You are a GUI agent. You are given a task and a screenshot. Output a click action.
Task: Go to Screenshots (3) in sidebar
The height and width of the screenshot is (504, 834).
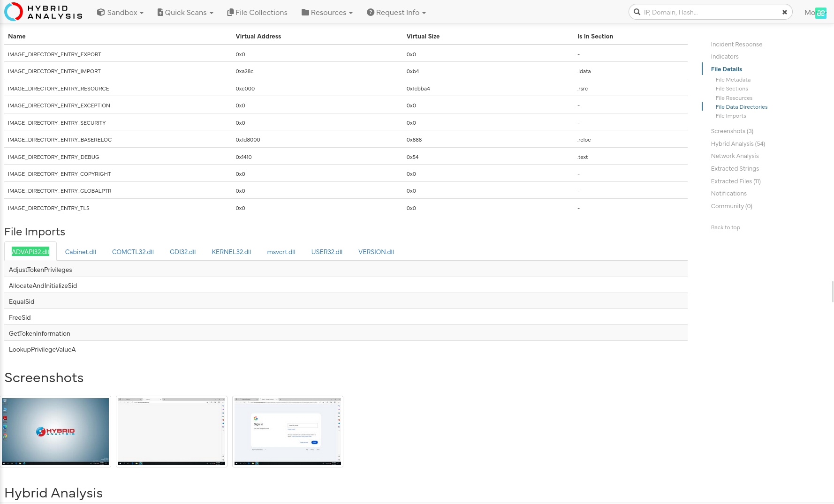point(732,131)
